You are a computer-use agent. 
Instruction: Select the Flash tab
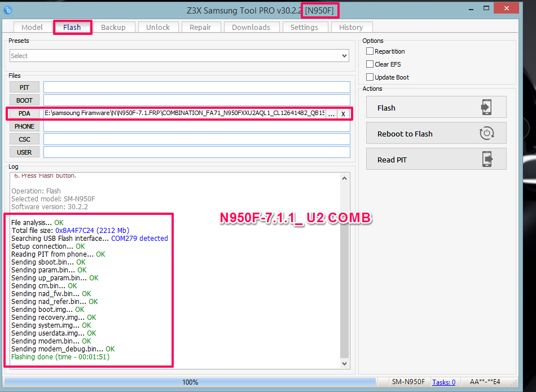pos(72,27)
